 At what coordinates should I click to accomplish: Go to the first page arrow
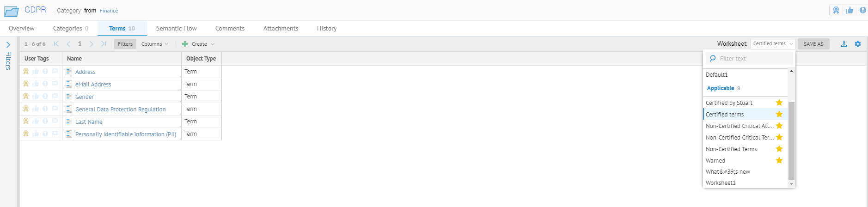point(56,44)
